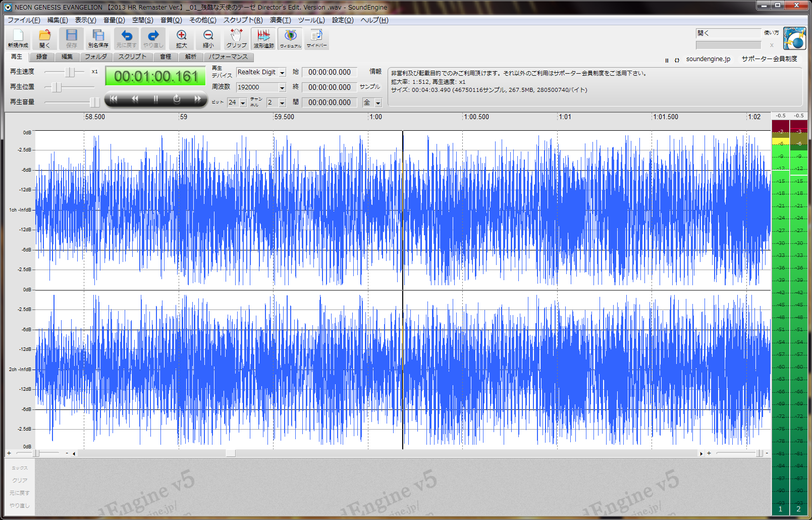Pause playback in the transport bar
This screenshot has height=520, width=812.
tap(156, 99)
